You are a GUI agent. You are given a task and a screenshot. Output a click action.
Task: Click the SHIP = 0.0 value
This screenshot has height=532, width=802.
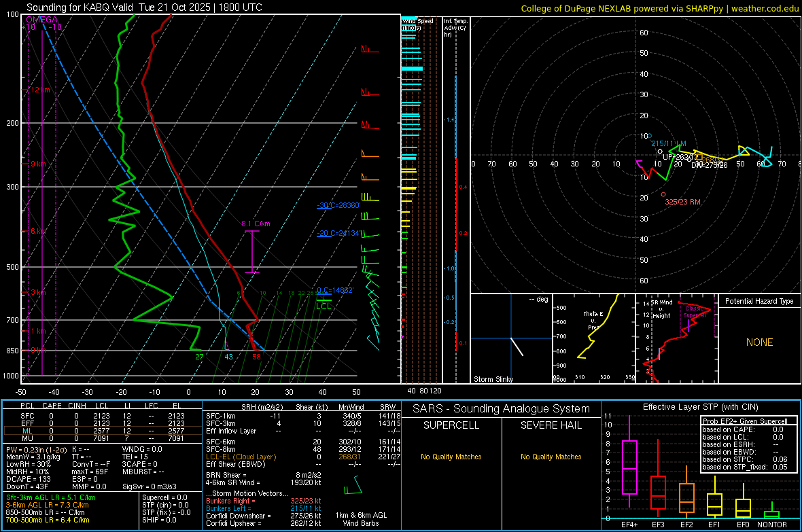pos(159,520)
